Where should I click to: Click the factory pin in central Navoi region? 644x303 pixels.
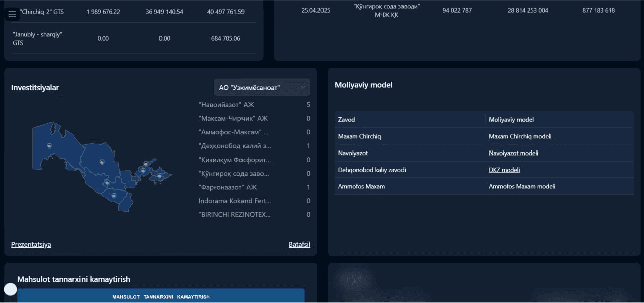(102, 162)
